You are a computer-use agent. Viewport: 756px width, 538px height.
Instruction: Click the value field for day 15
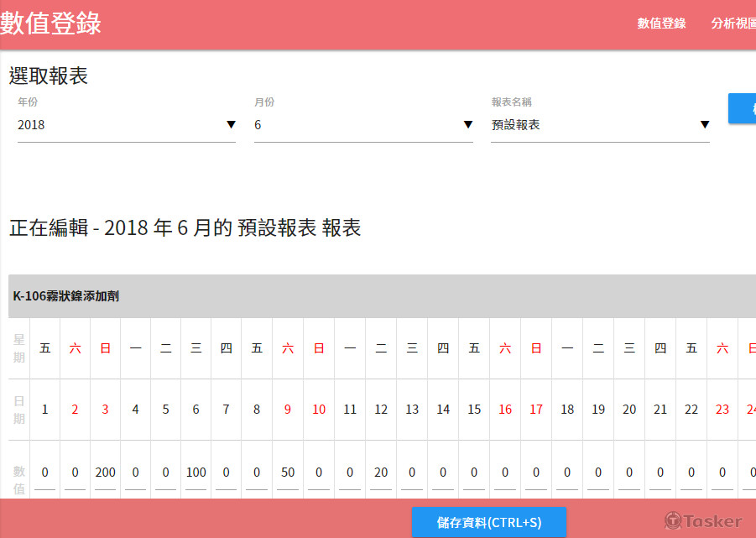coord(474,473)
